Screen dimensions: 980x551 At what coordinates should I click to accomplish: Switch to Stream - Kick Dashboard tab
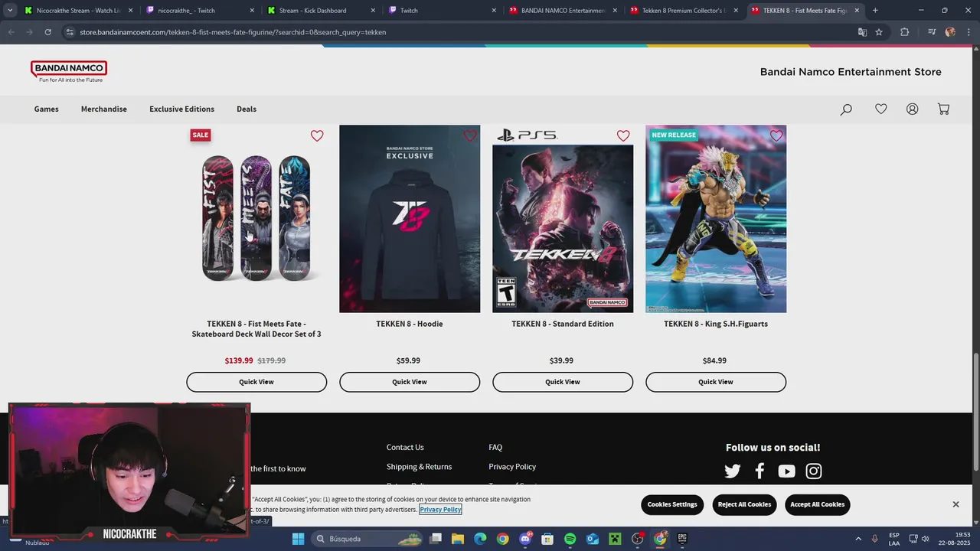[x=321, y=11]
